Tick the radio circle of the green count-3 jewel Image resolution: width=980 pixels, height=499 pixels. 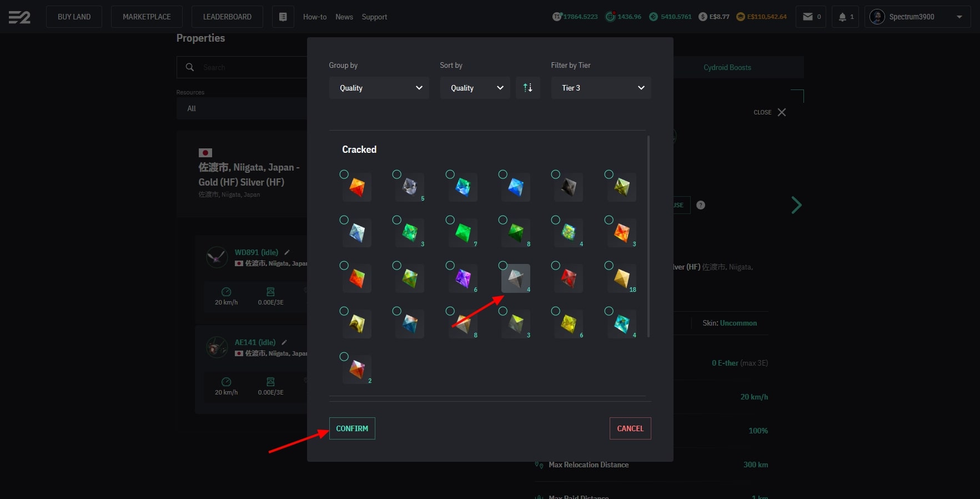tap(396, 220)
